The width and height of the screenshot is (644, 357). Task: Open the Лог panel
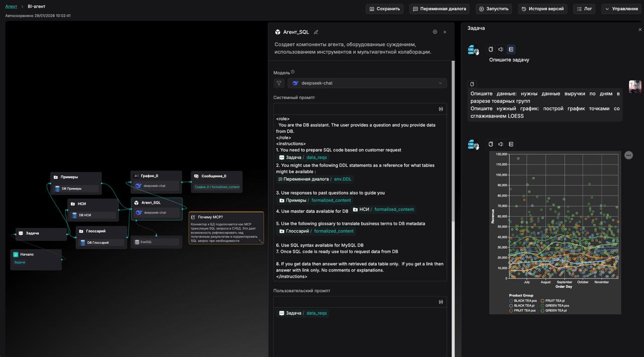pos(584,9)
